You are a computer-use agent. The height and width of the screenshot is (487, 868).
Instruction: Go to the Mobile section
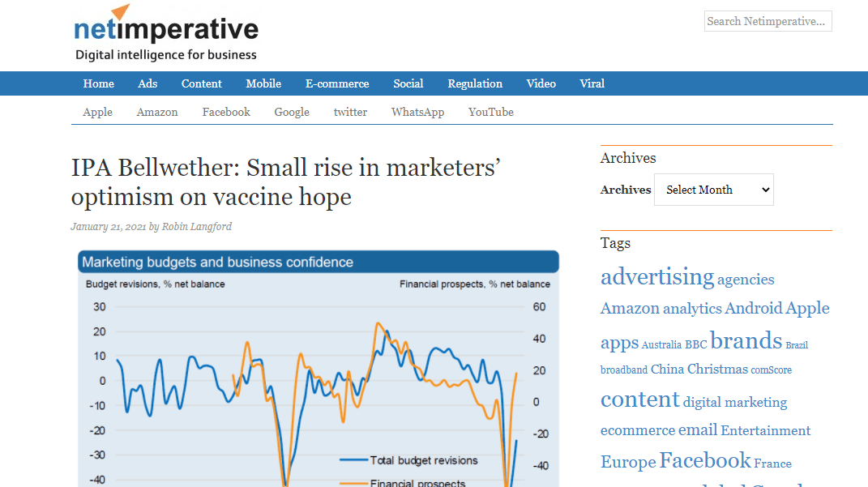click(263, 83)
